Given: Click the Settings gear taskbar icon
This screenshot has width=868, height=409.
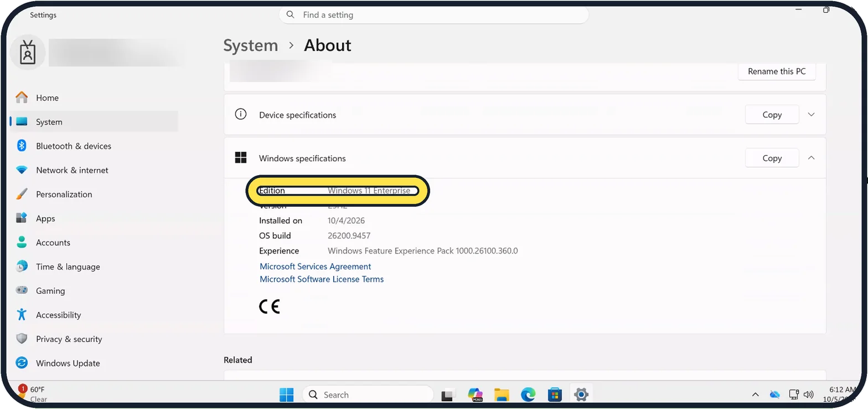Looking at the screenshot, I should pyautogui.click(x=581, y=395).
